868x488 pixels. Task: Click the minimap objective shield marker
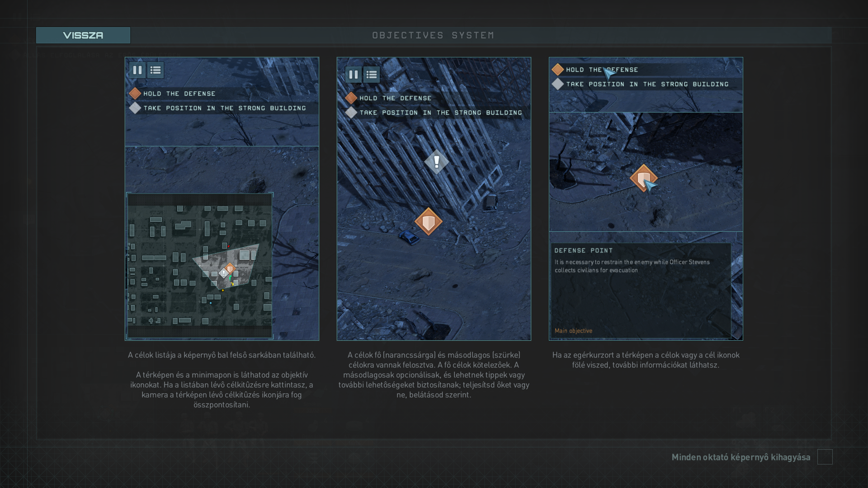[x=230, y=269]
